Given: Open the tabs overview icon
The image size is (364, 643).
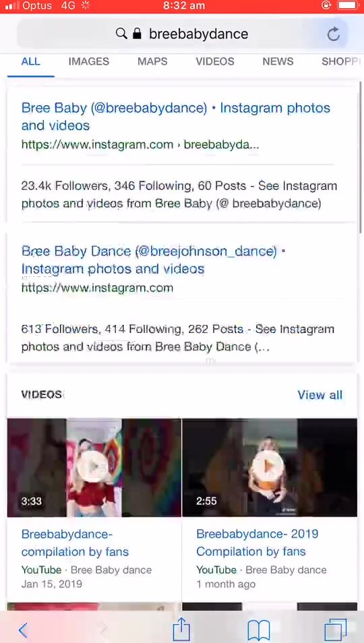Looking at the screenshot, I should (335, 630).
